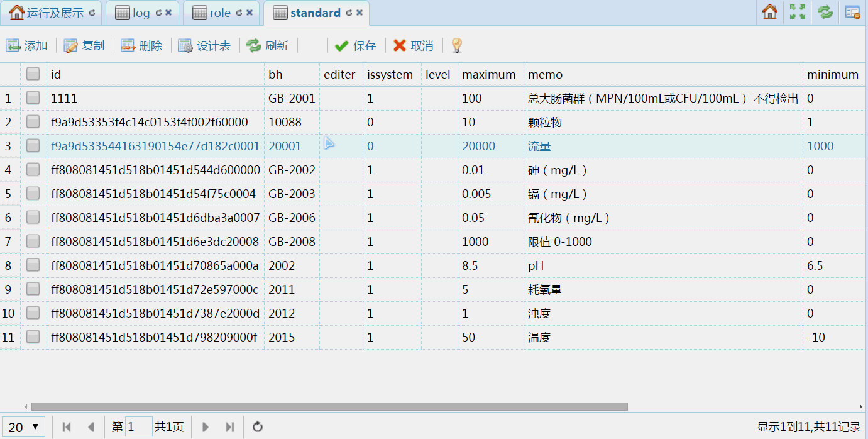Click the 取消 cancel button
The width and height of the screenshot is (868, 439).
coord(413,45)
